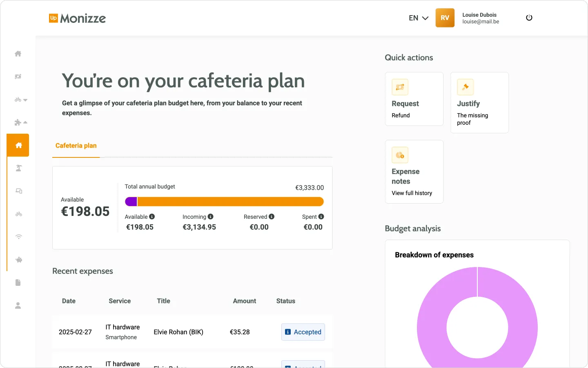Click the orange RV avatar badge
588x368 pixels.
coord(445,18)
